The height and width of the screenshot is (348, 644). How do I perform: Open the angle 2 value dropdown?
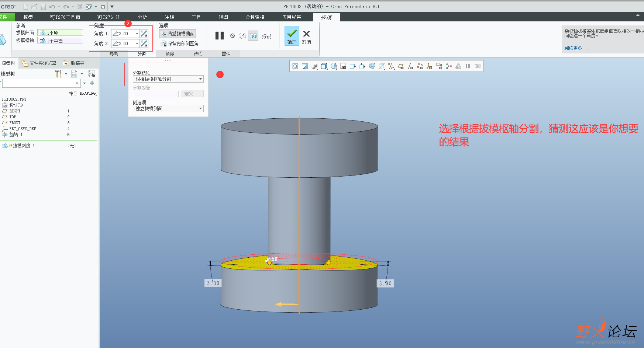pos(137,43)
